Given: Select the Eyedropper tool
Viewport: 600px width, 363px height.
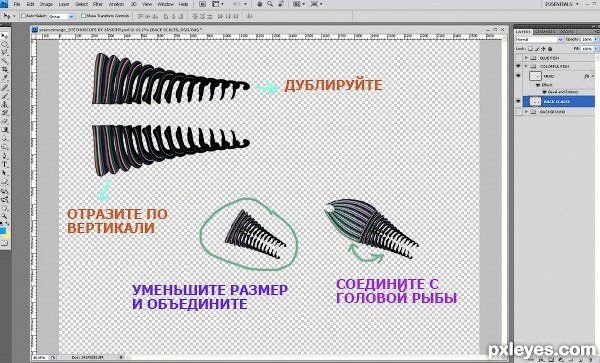Looking at the screenshot, I should click(x=5, y=78).
